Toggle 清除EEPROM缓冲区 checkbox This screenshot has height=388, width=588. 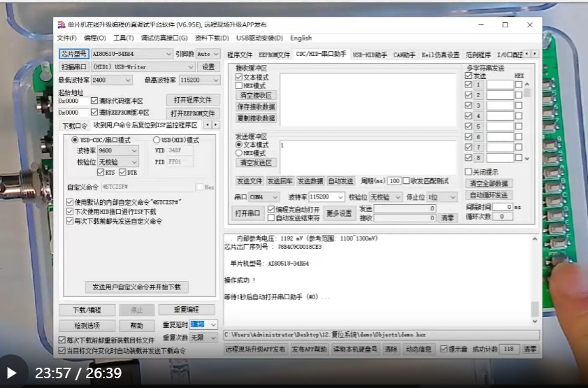[94, 113]
